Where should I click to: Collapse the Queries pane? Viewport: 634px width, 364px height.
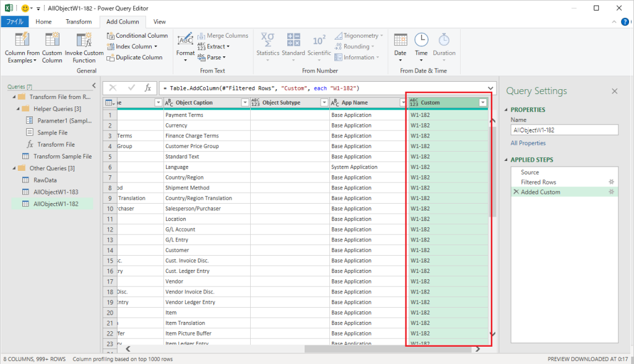pyautogui.click(x=94, y=86)
